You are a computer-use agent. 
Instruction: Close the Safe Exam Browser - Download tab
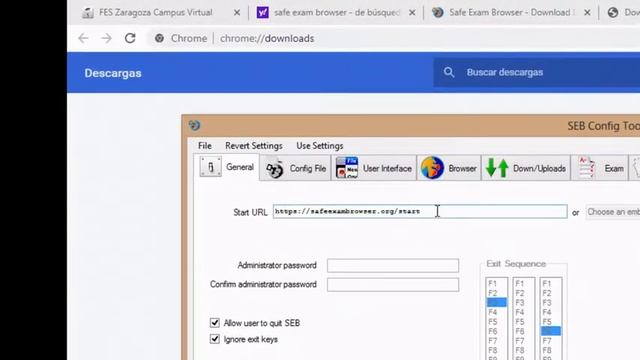pyautogui.click(x=587, y=13)
